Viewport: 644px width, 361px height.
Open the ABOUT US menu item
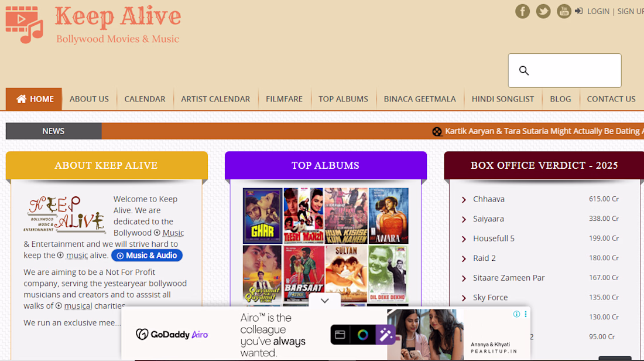pyautogui.click(x=89, y=99)
